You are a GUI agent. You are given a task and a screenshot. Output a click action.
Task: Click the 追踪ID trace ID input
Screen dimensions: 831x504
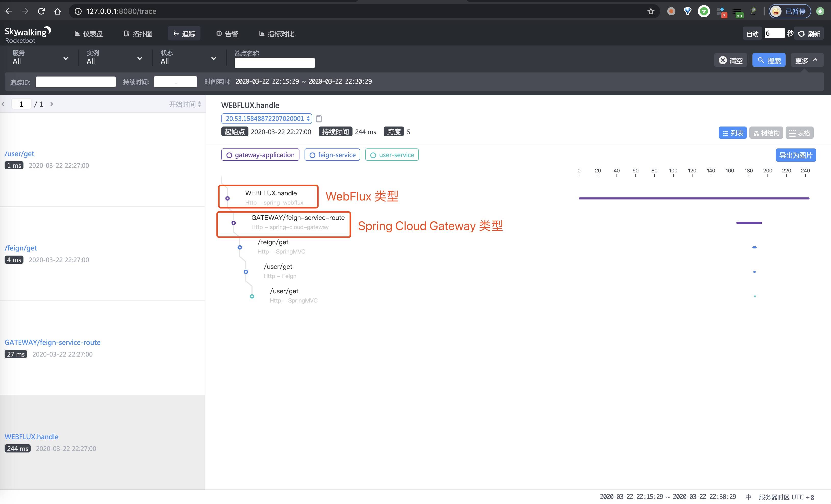(x=75, y=82)
